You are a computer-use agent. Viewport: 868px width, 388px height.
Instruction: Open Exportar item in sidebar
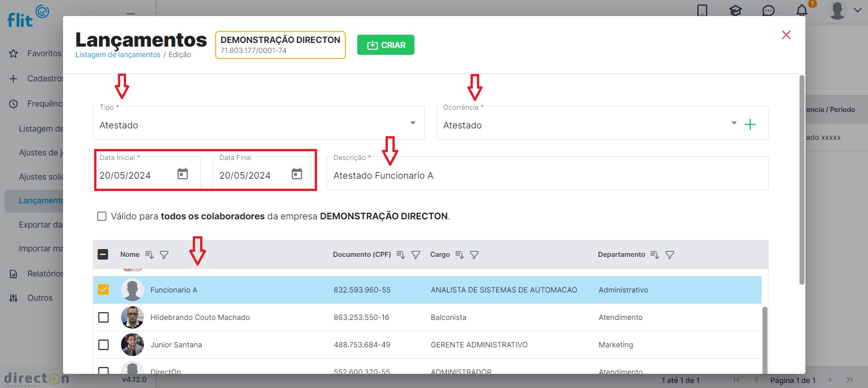[41, 225]
